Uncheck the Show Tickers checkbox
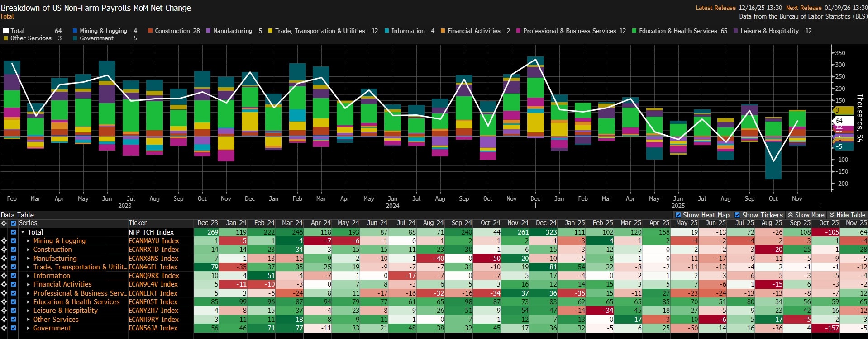Viewport: 868px width, 339px height. point(737,215)
